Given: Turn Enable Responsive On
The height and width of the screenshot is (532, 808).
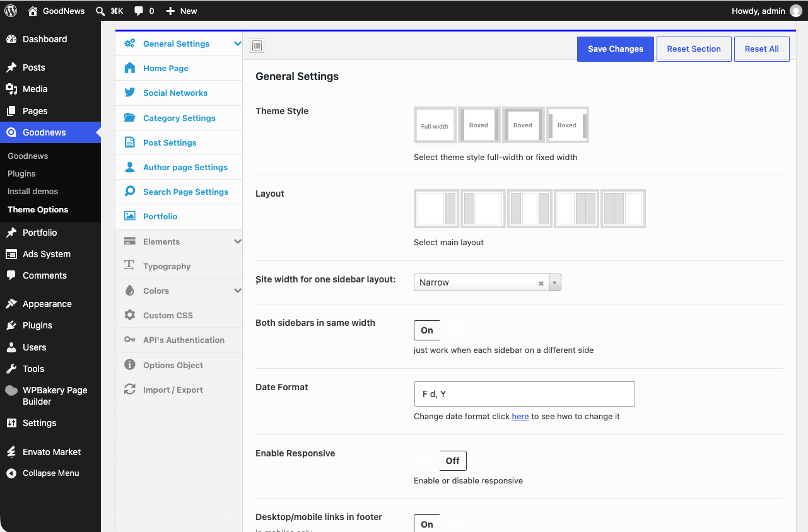Looking at the screenshot, I should click(427, 461).
